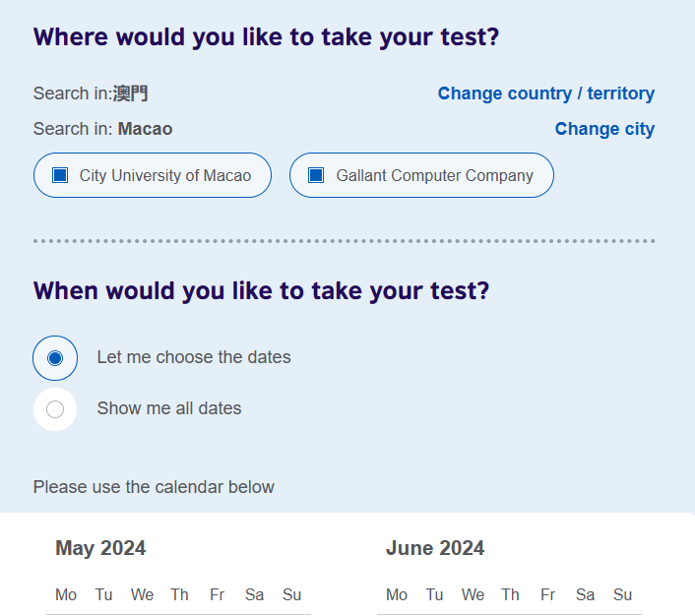The height and width of the screenshot is (616, 695).
Task: Click the We column header under May 2024
Action: pos(142,594)
